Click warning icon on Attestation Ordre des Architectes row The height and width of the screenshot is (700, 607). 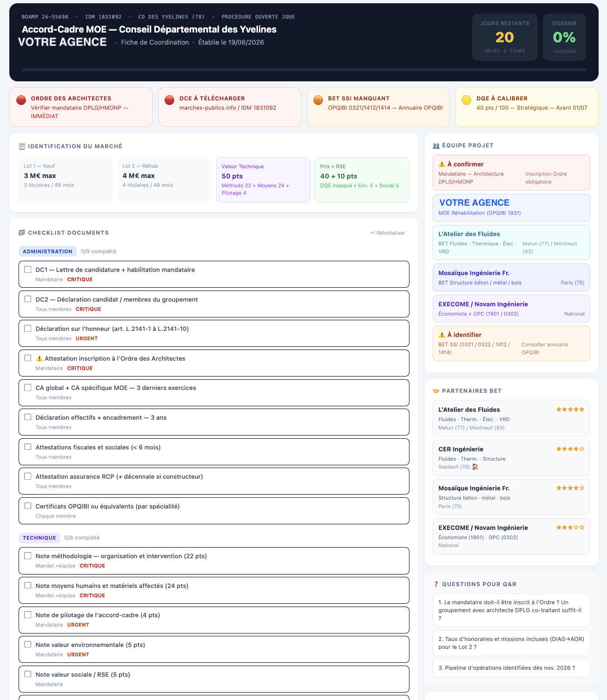pyautogui.click(x=40, y=358)
